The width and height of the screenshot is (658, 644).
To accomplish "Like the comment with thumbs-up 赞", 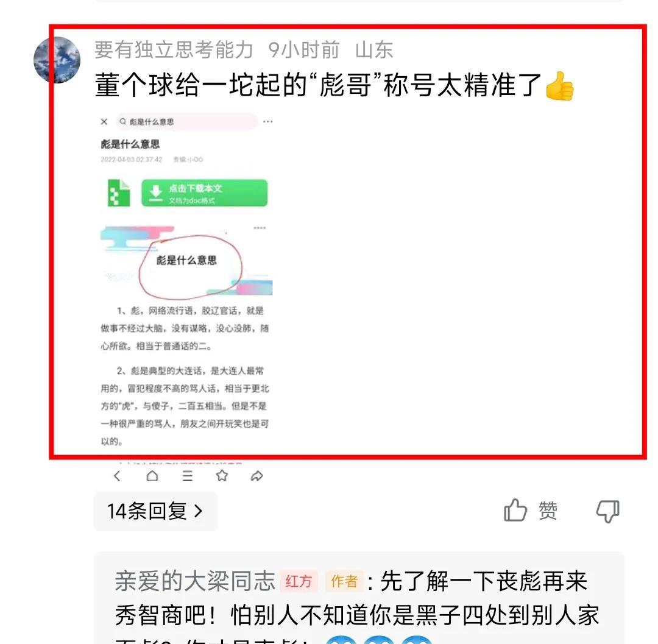I will (531, 511).
